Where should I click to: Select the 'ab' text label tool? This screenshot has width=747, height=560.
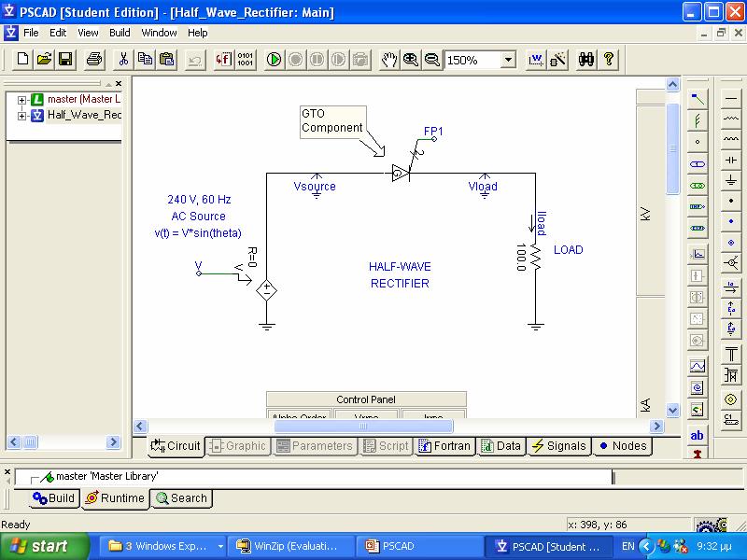[697, 435]
